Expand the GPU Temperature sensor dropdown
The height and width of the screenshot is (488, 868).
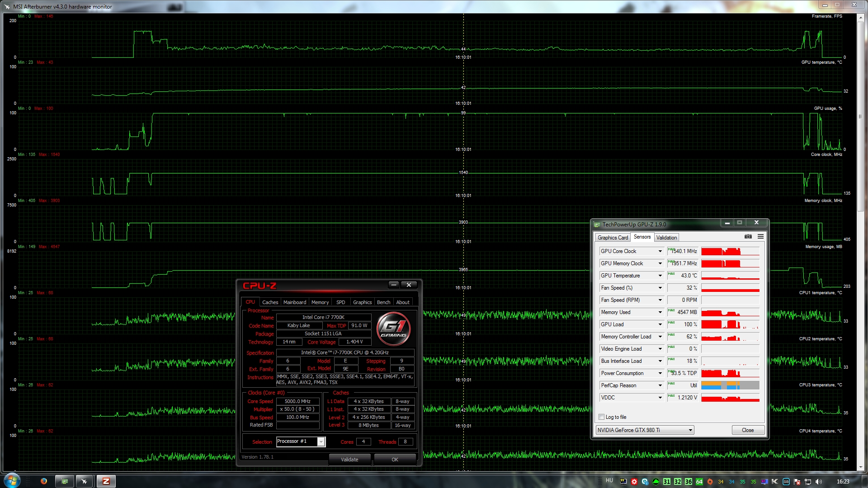[660, 276]
